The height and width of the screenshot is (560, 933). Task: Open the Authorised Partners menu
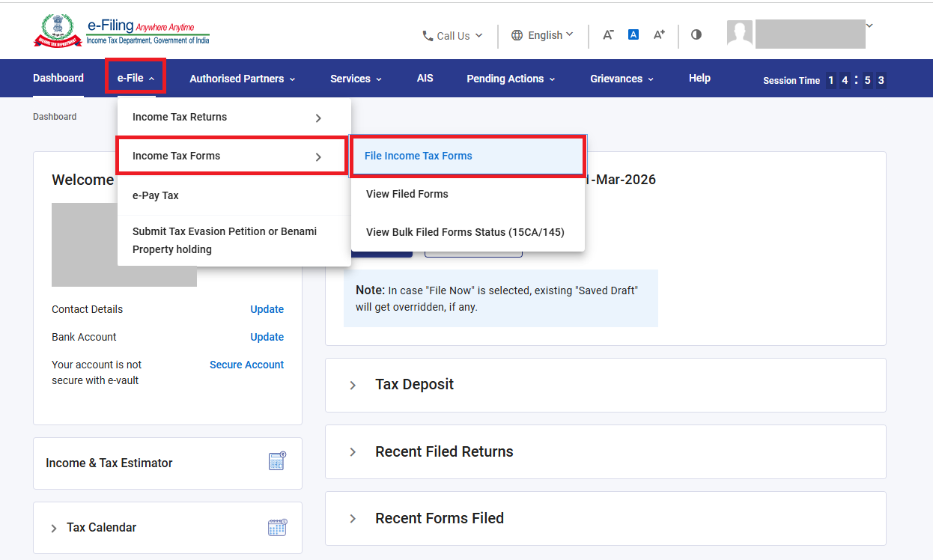click(x=243, y=79)
